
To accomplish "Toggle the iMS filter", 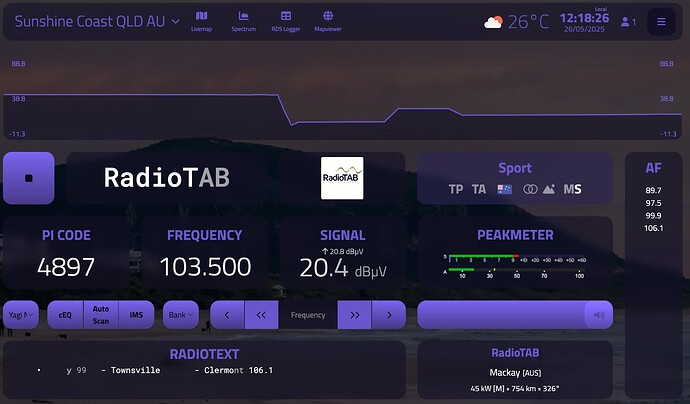I will tap(136, 315).
